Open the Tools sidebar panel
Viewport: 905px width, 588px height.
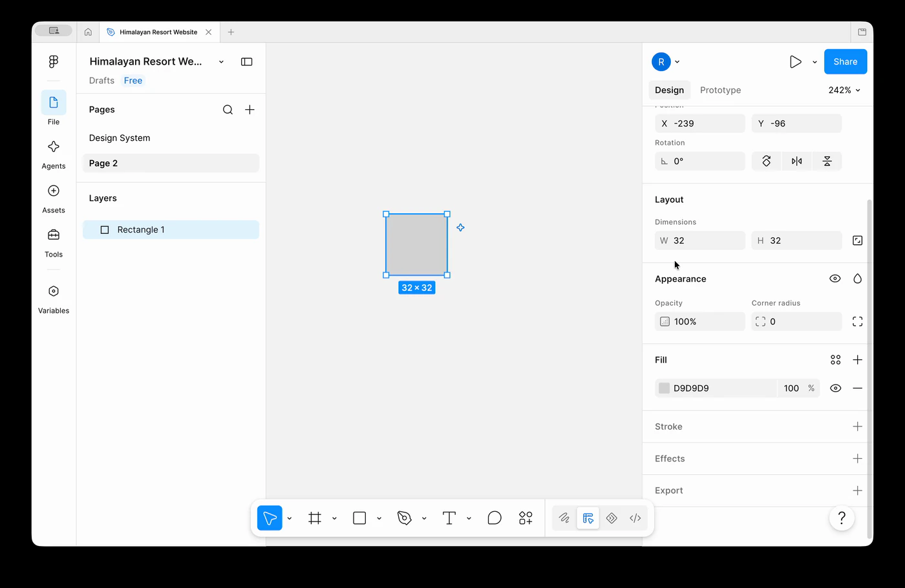(x=54, y=242)
